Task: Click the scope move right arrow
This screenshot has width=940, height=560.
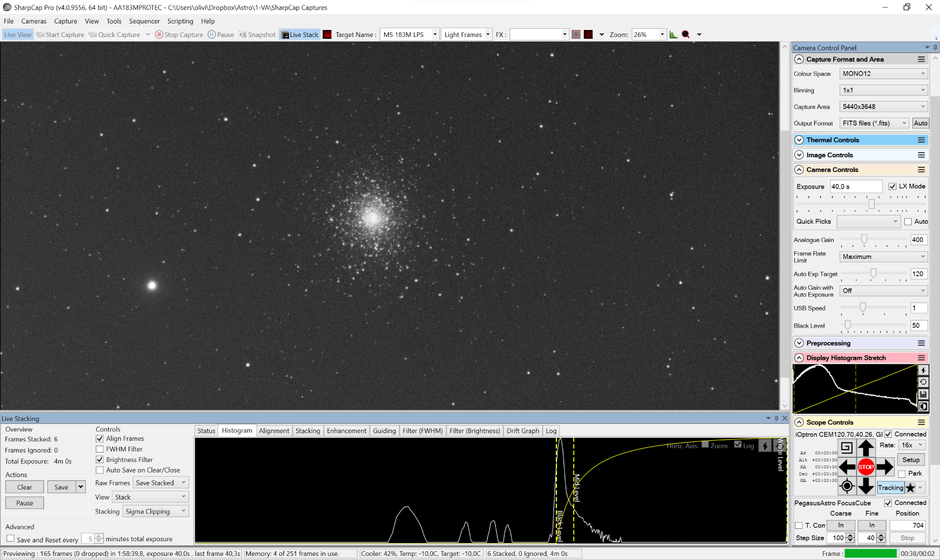Action: (x=885, y=467)
